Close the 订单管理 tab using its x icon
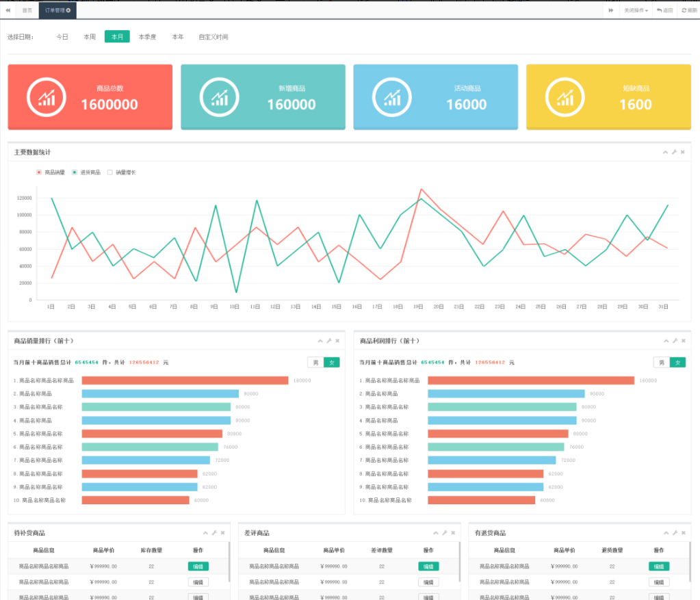 coord(68,10)
